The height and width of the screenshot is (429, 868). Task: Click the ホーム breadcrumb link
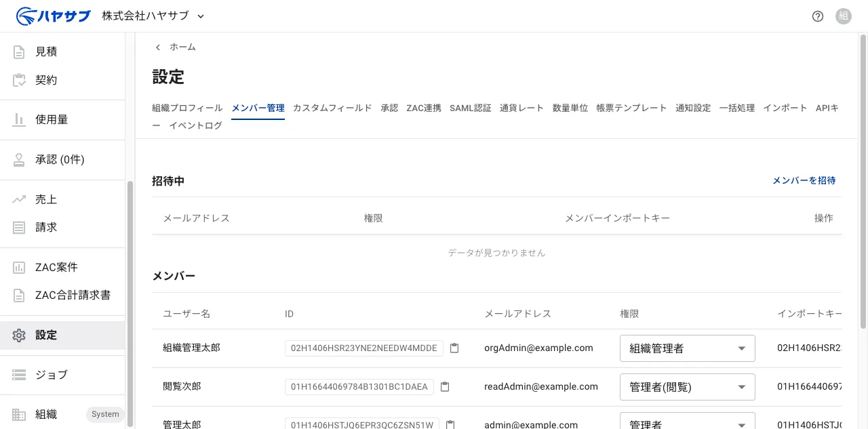coord(182,47)
